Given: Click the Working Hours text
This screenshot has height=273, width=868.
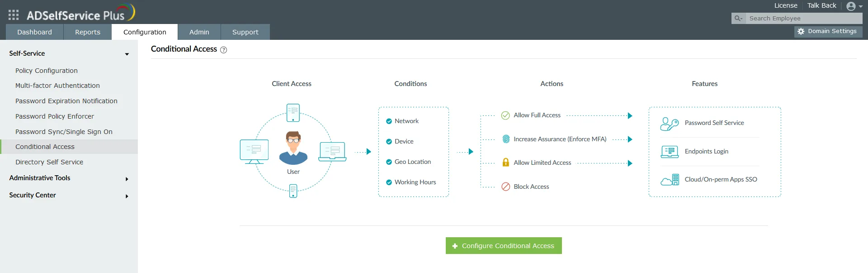Looking at the screenshot, I should [415, 182].
